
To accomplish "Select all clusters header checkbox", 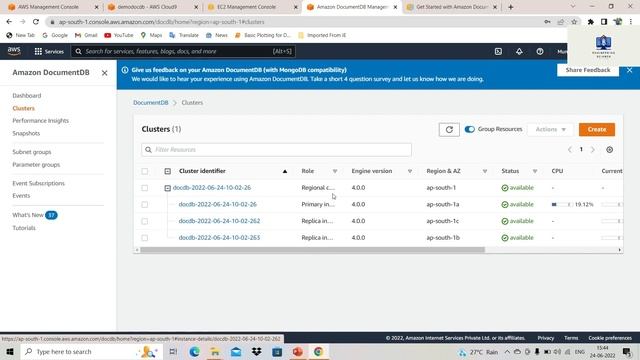I will (144, 171).
